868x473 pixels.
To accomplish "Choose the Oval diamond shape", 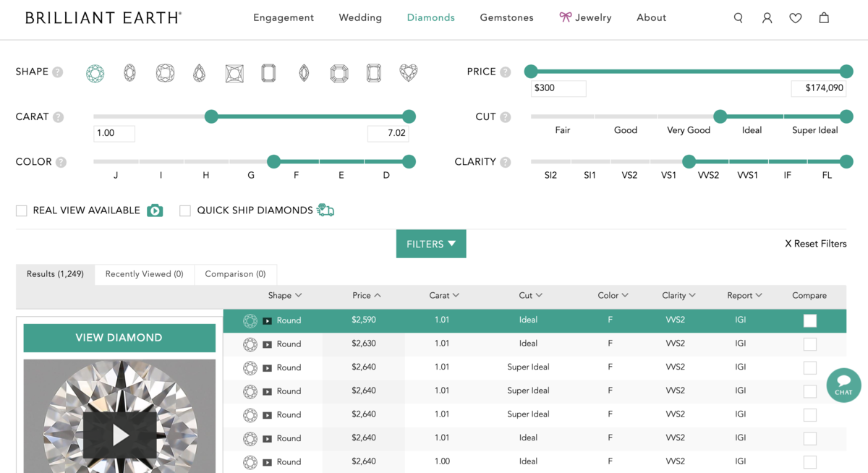I will (129, 73).
